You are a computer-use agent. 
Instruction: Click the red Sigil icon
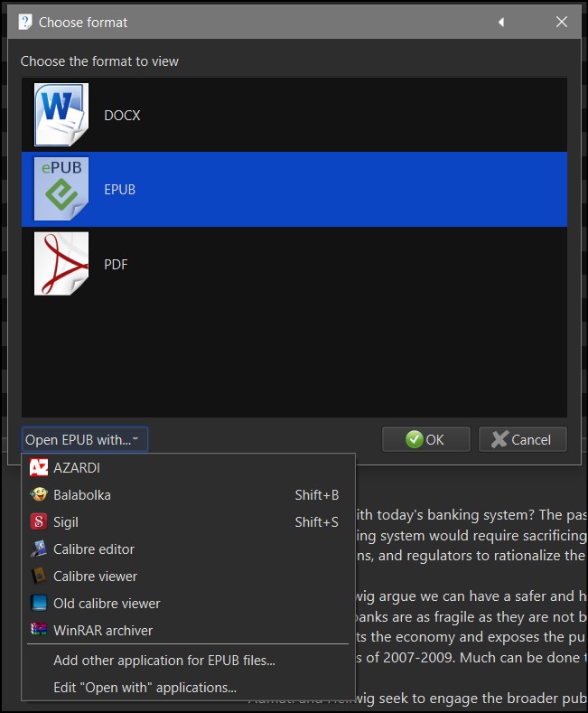[x=39, y=521]
